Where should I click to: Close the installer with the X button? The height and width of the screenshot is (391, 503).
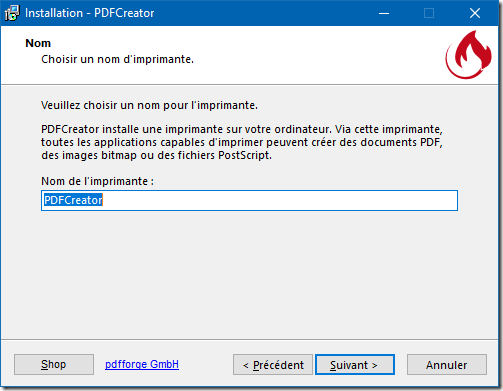click(475, 13)
